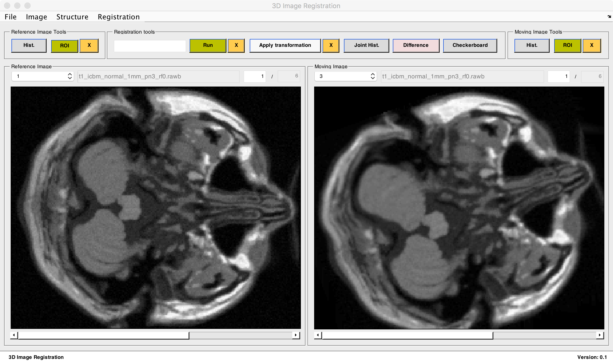
Task: Open the Image menu
Action: pos(36,17)
